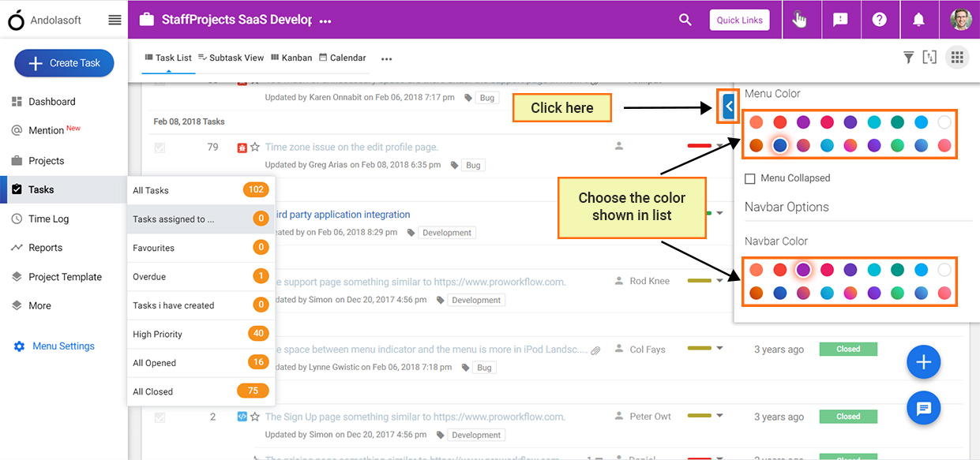Click assignee name Rod Knee
This screenshot has height=460, width=980.
(649, 281)
